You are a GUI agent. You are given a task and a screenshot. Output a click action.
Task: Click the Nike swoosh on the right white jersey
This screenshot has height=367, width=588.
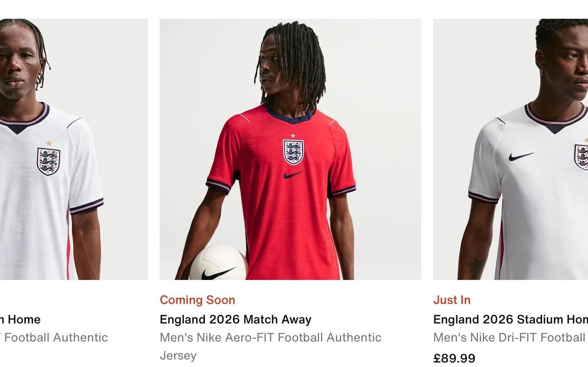tap(521, 156)
